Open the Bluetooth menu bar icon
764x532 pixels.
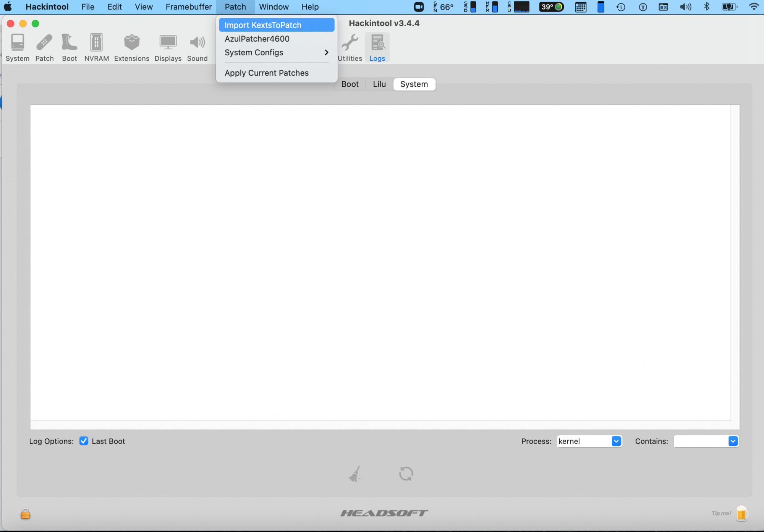tap(707, 6)
